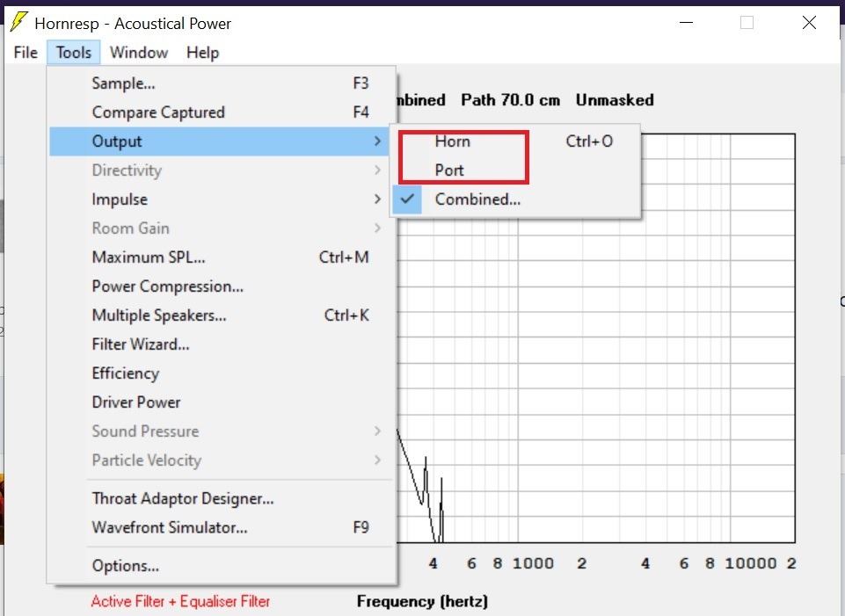Image resolution: width=845 pixels, height=616 pixels.
Task: Open Maximum SPL... tool
Action: coord(222,257)
